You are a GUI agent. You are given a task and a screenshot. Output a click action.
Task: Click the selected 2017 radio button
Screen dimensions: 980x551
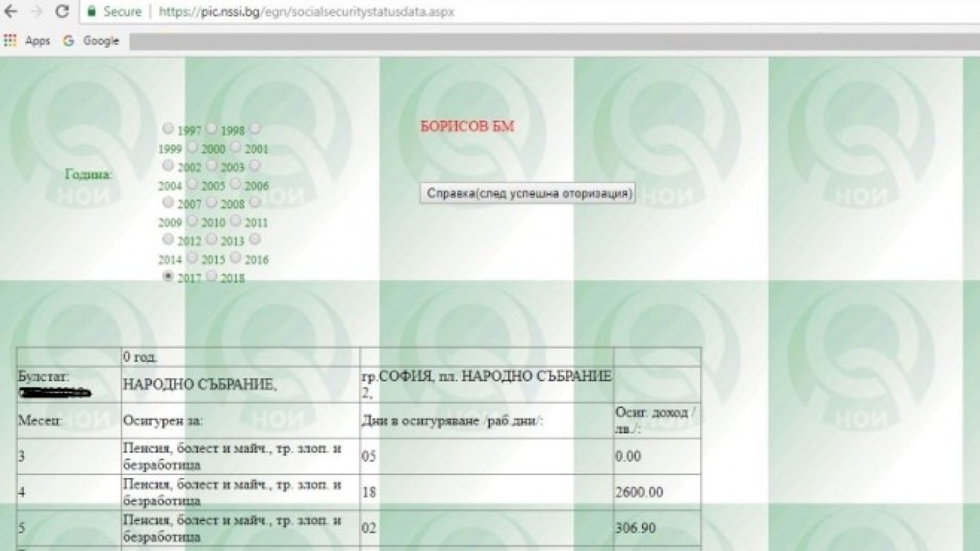coord(168,276)
